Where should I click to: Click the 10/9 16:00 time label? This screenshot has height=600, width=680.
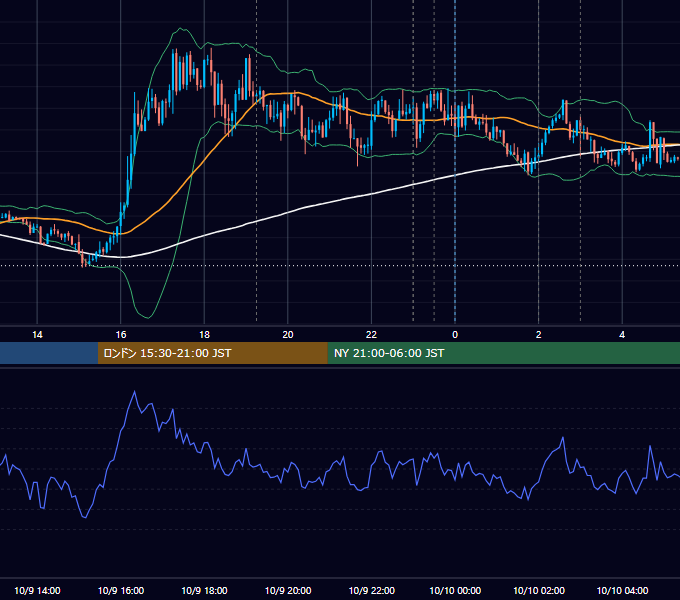(121, 590)
